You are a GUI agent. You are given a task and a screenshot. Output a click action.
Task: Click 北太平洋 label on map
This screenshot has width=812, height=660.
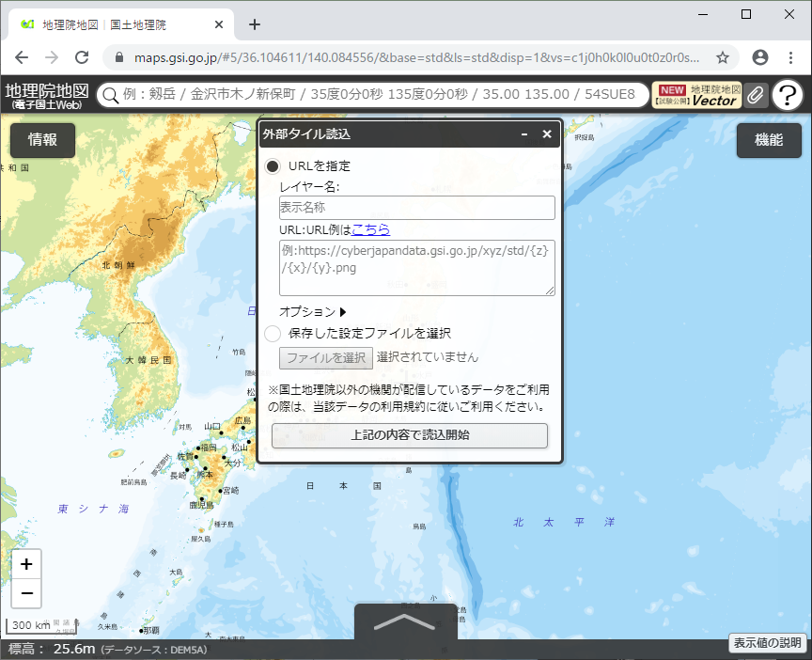(x=564, y=522)
